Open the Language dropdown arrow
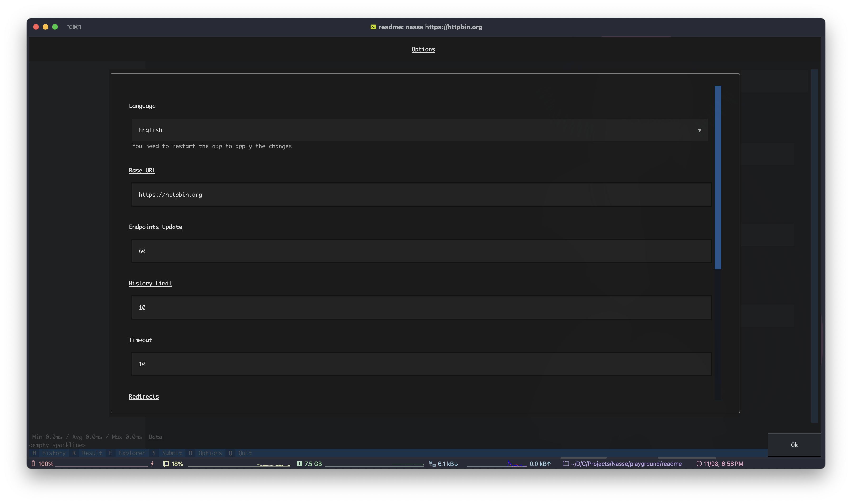Image resolution: width=852 pixels, height=504 pixels. (699, 130)
